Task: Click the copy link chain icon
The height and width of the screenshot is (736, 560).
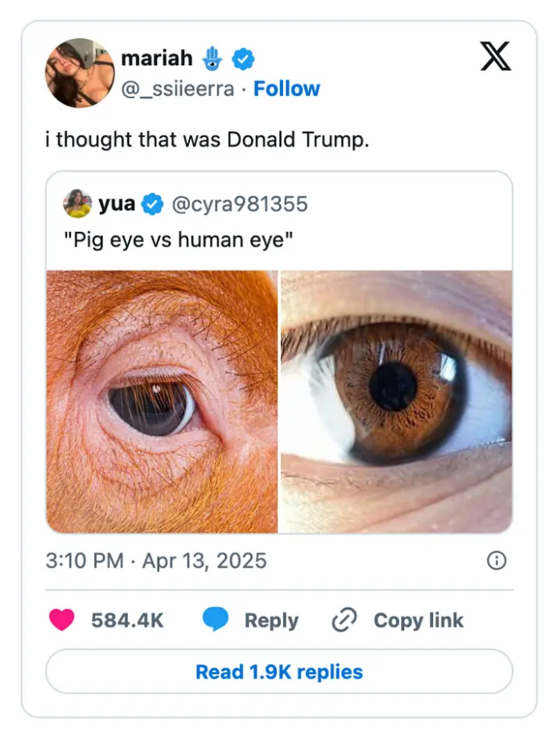Action: point(345,620)
